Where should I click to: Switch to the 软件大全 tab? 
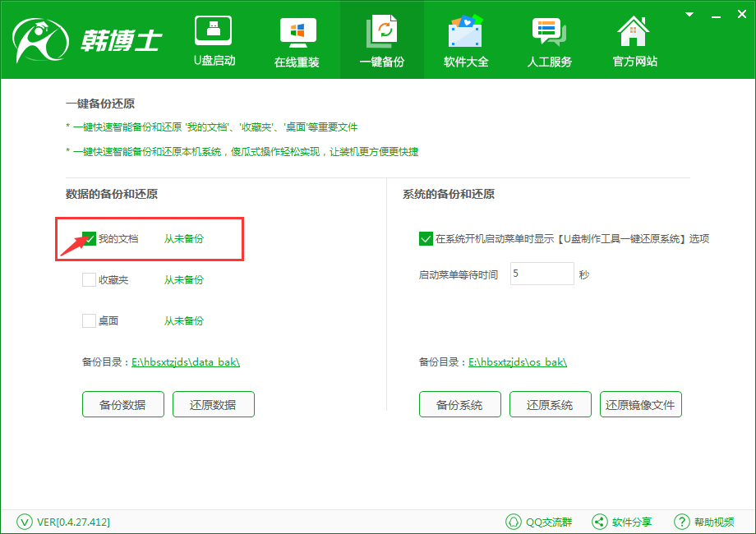point(465,37)
